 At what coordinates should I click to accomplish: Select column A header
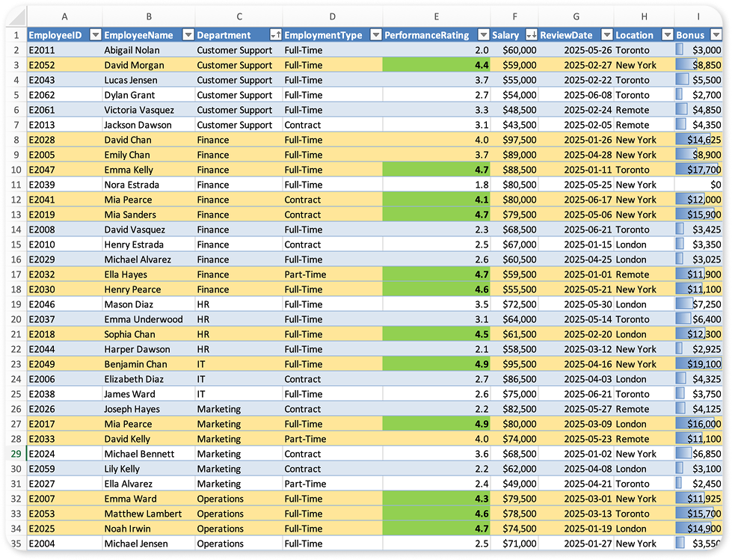tap(64, 16)
